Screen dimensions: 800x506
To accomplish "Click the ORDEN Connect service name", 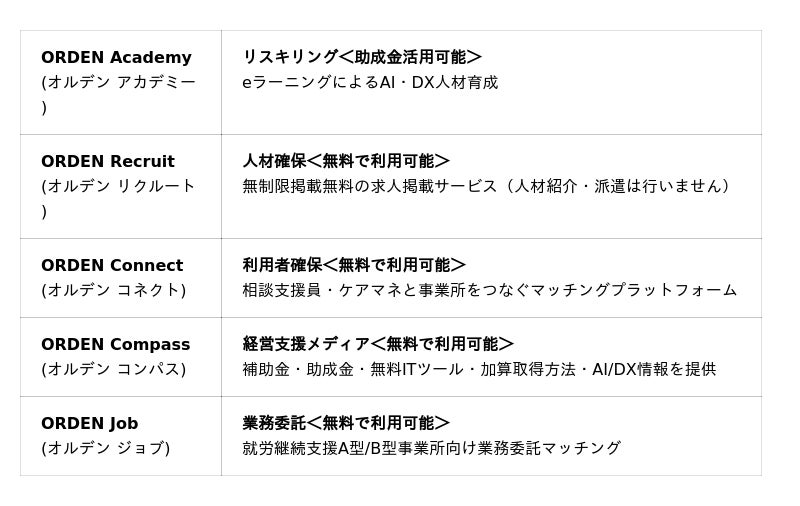I will tap(112, 266).
